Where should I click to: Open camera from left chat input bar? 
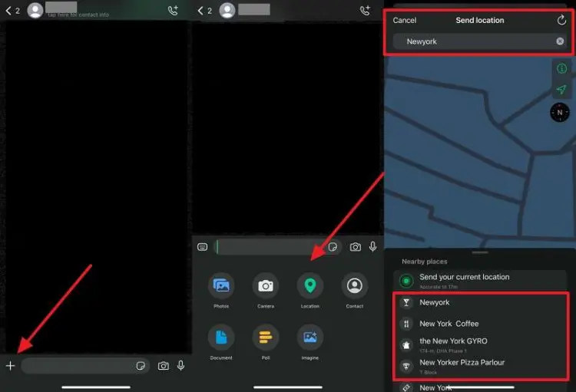[164, 366]
